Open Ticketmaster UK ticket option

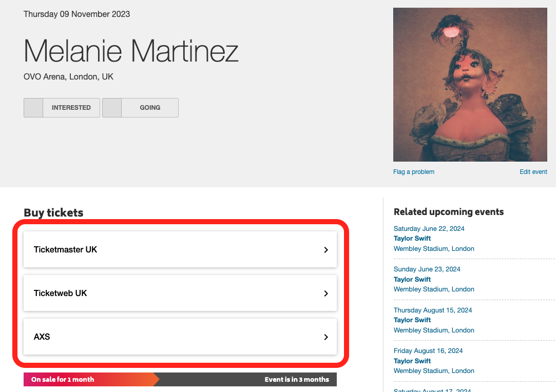coord(180,249)
